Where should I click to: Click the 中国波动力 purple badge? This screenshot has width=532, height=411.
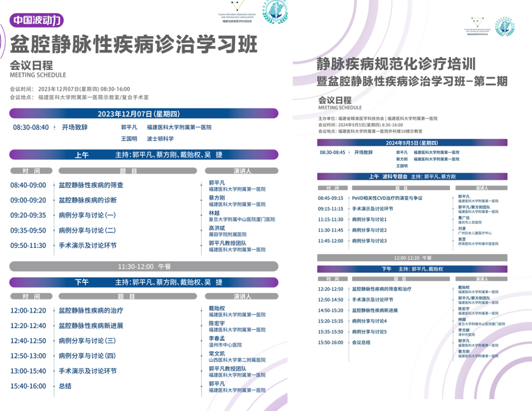click(x=37, y=20)
